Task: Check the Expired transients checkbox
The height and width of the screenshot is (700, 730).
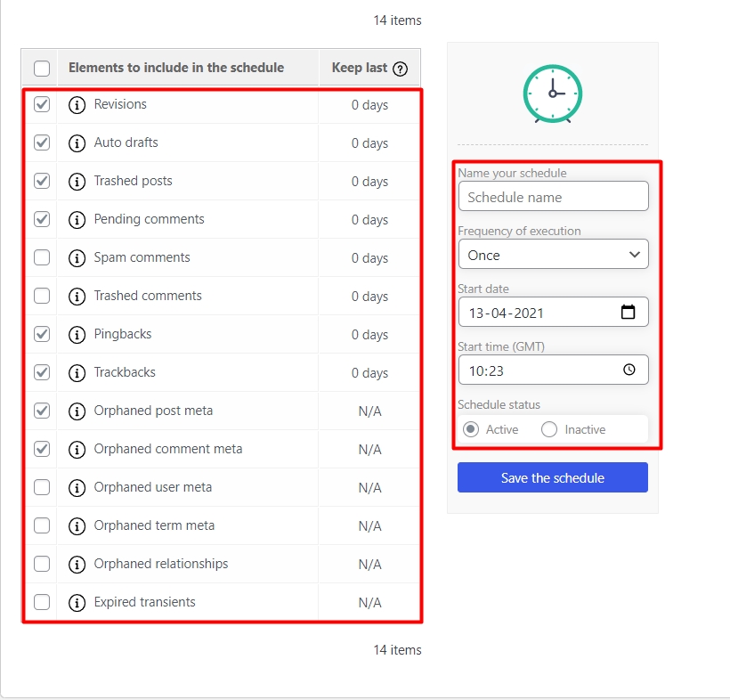Action: pyautogui.click(x=42, y=602)
